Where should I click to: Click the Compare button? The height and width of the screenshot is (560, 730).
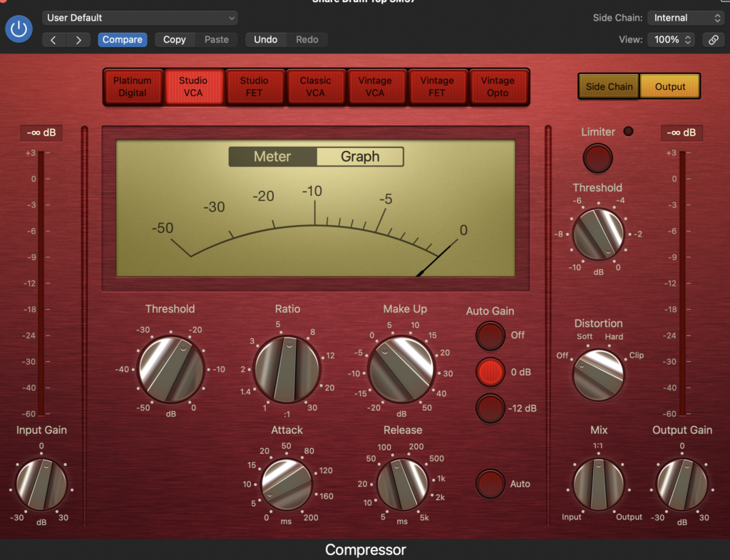click(x=123, y=40)
